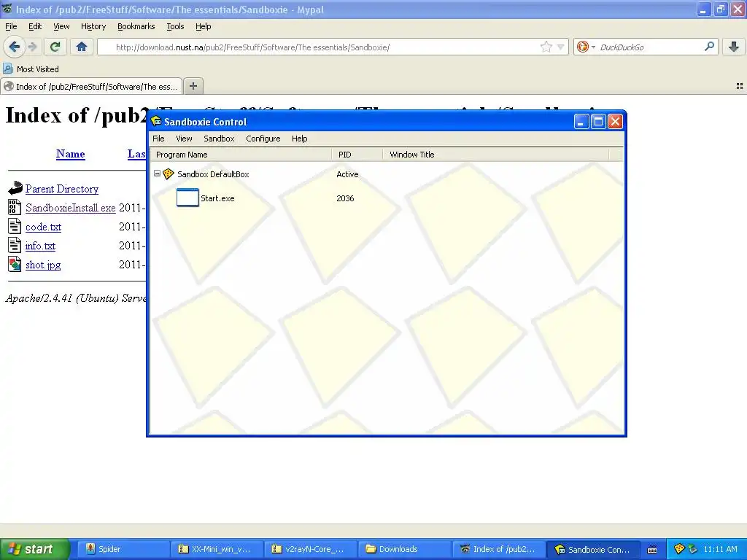
Task: Download the SandboxieInstall.exe link
Action: (71, 208)
